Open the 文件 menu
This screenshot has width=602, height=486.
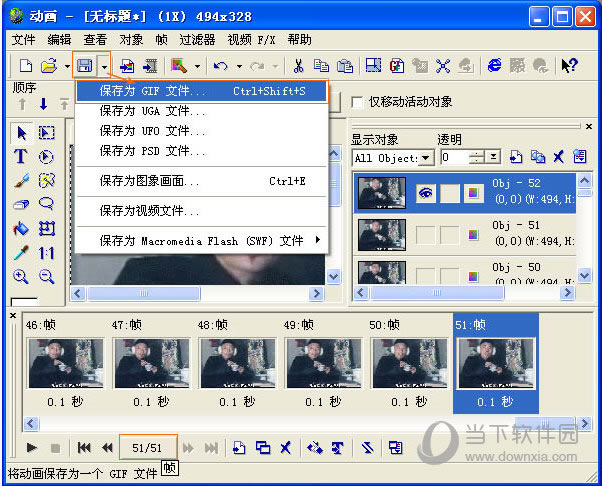(23, 40)
